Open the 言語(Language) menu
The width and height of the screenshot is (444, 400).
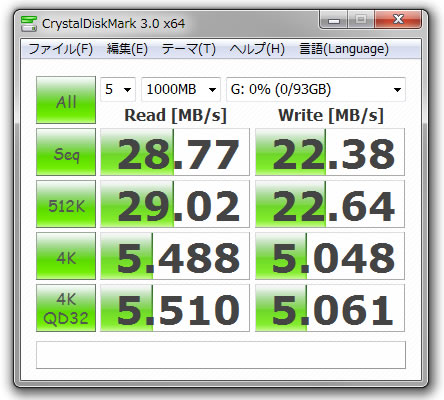coord(344,49)
